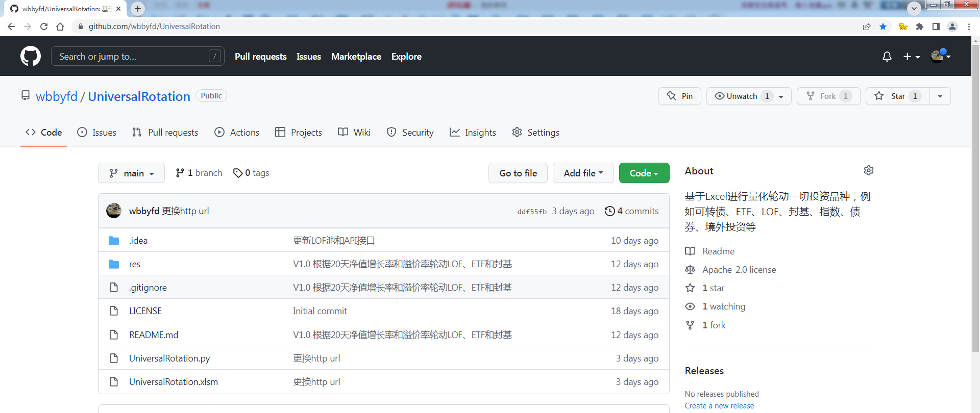Click the address bar URL field
This screenshot has width=980, height=413.
click(x=464, y=27)
